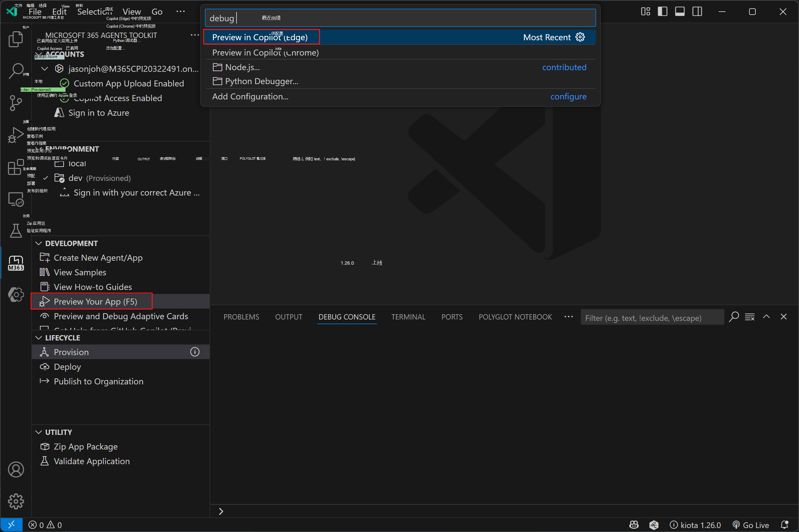Toggle the bottom panel visibility
Image resolution: width=799 pixels, height=532 pixels.
pos(679,11)
